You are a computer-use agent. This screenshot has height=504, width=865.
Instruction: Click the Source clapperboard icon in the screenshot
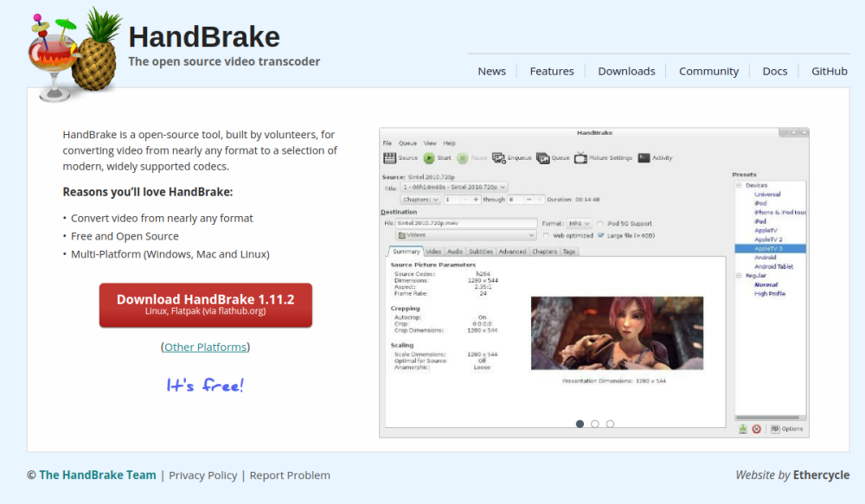[389, 157]
